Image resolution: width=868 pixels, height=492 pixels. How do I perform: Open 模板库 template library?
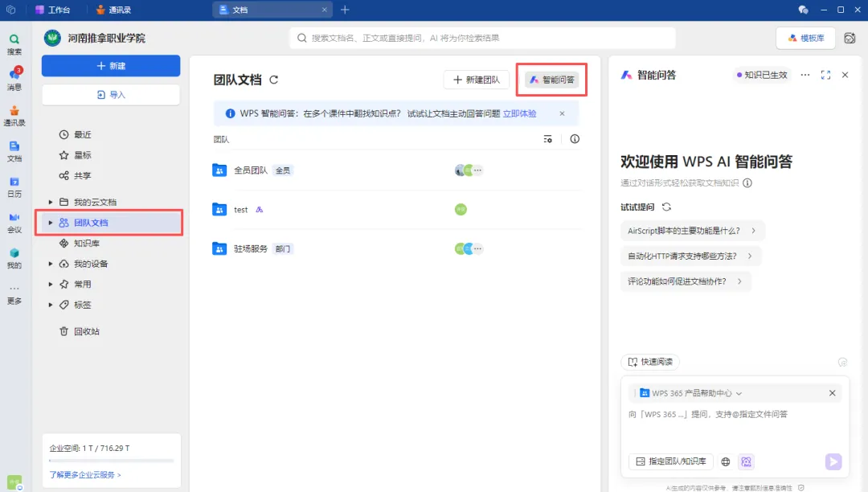coord(805,38)
